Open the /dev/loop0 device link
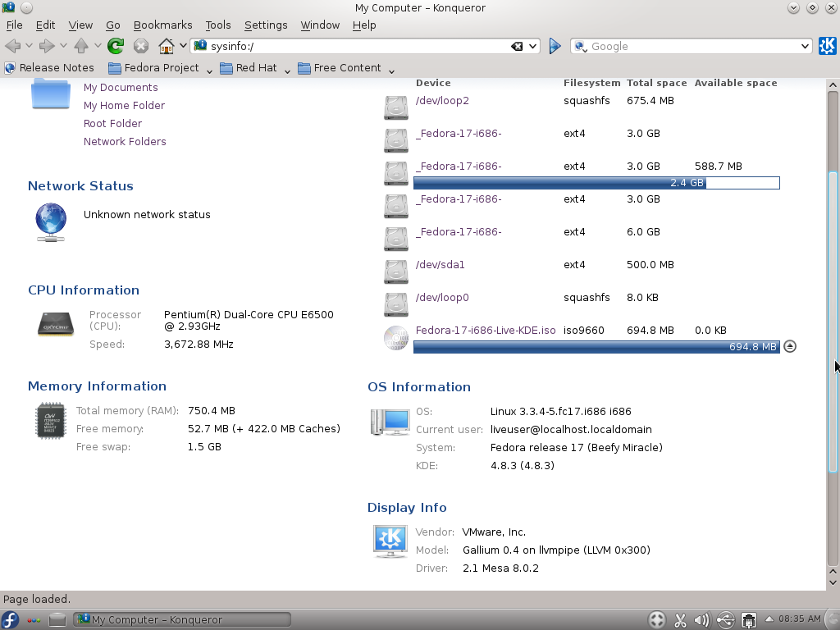Viewport: 840px width, 630px height. click(x=442, y=297)
